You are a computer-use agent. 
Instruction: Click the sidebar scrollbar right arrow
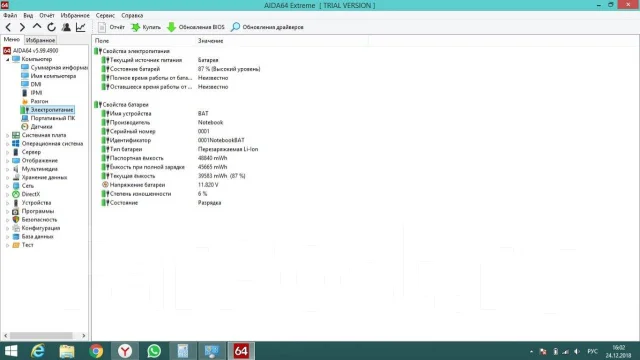coord(84,336)
